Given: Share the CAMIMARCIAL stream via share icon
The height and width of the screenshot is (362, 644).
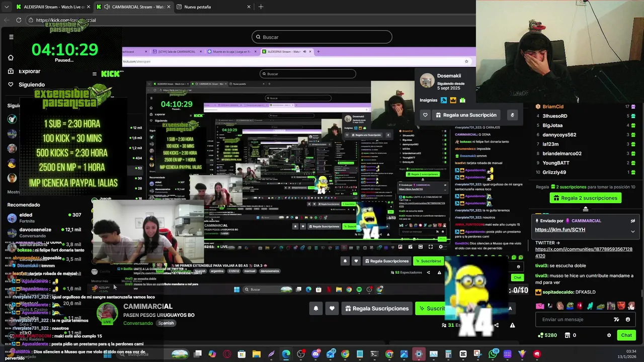Looking at the screenshot, I should click(497, 325).
